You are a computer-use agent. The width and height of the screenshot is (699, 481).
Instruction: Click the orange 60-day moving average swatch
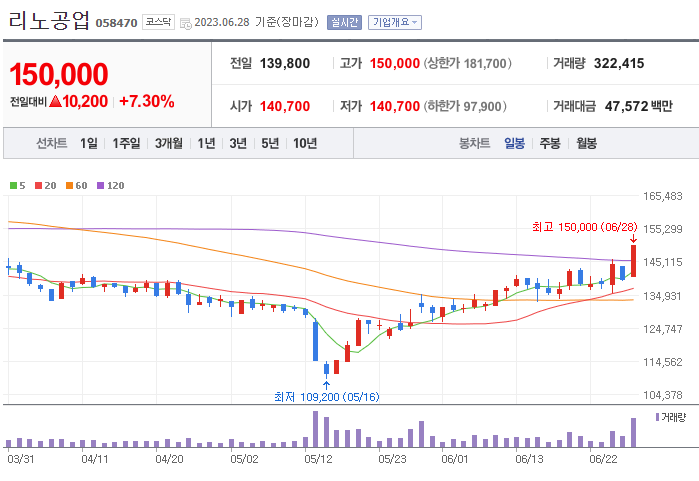[x=70, y=185]
